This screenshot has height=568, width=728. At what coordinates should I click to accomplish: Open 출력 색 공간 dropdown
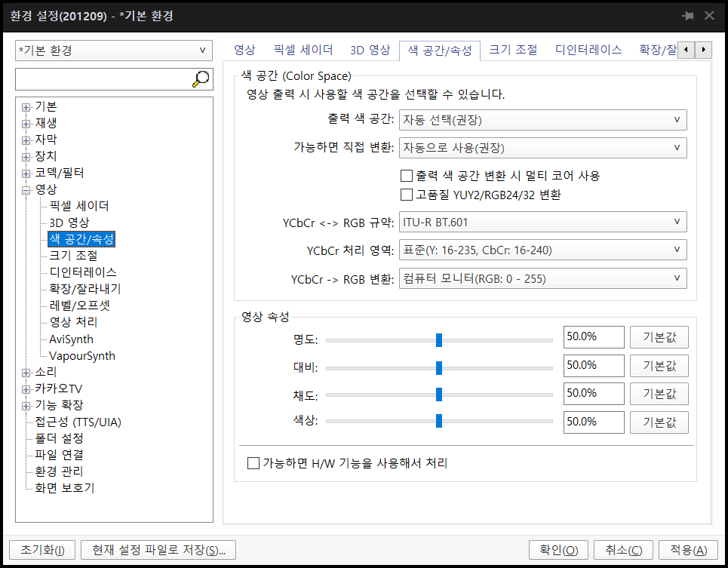[x=542, y=120]
